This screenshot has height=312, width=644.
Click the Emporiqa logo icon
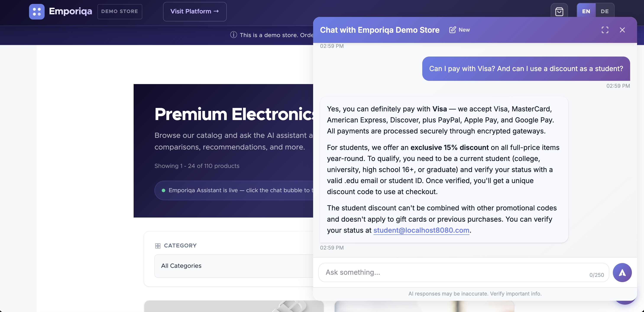(x=37, y=11)
